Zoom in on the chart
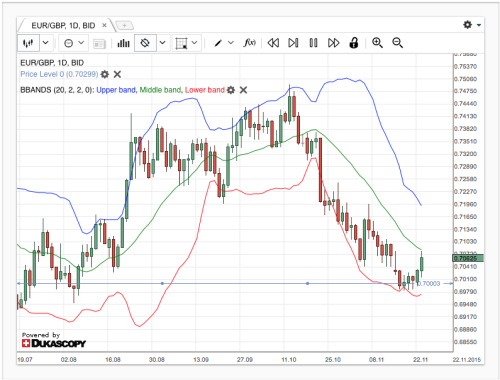The height and width of the screenshot is (380, 500). pos(377,43)
